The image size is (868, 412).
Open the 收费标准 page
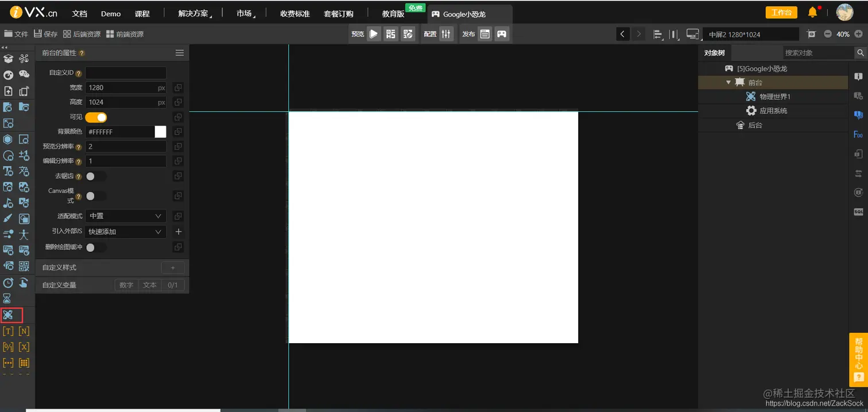(295, 14)
